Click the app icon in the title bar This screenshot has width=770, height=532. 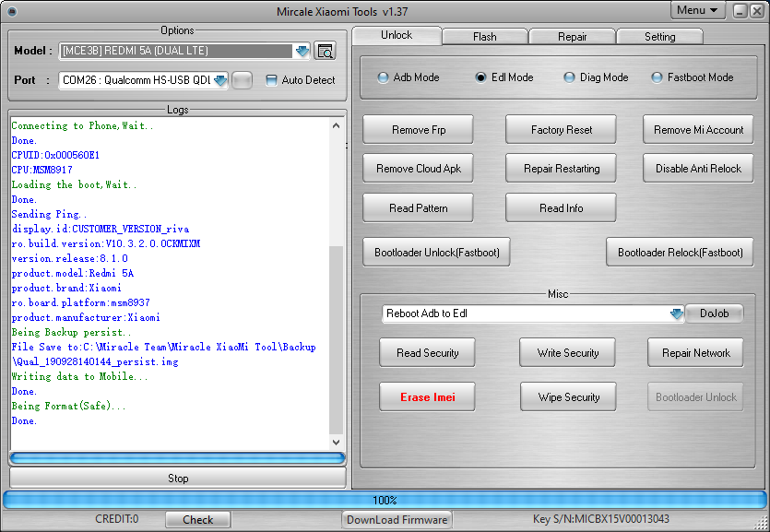12,11
